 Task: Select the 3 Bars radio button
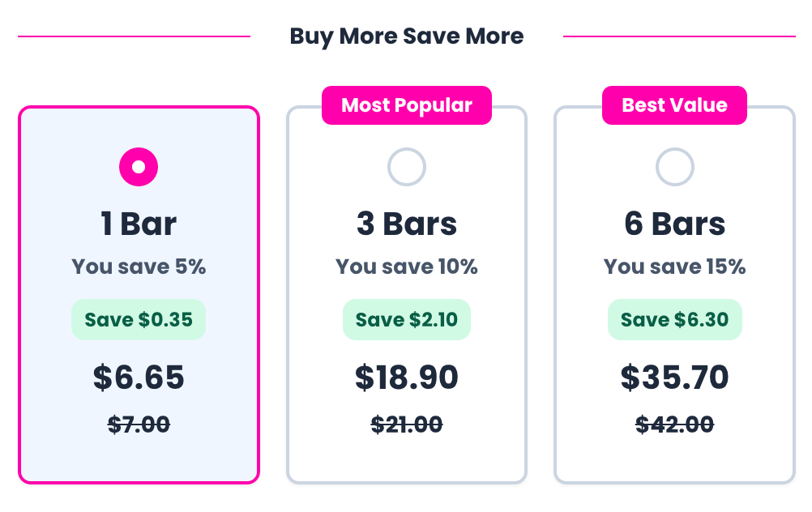[406, 167]
